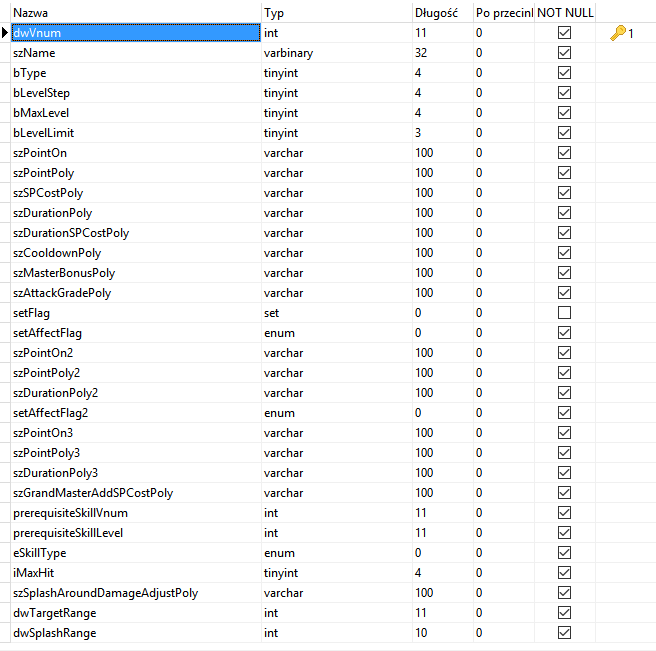The width and height of the screenshot is (656, 651).
Task: Select the szPointOn name cell
Action: coord(136,153)
